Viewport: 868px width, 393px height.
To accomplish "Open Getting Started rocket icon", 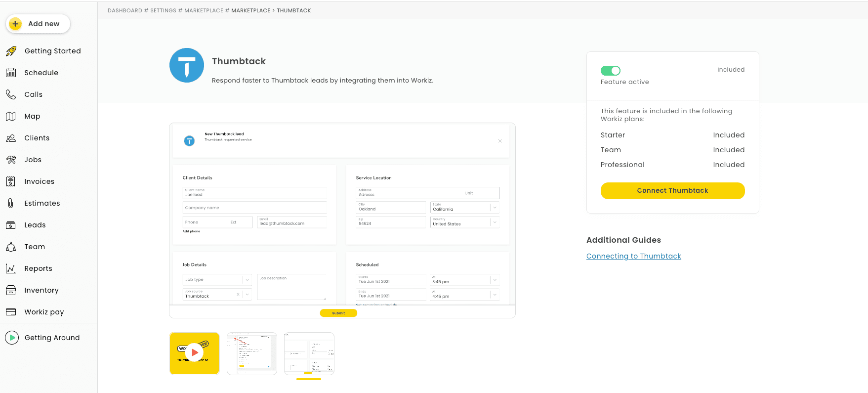I will point(11,51).
